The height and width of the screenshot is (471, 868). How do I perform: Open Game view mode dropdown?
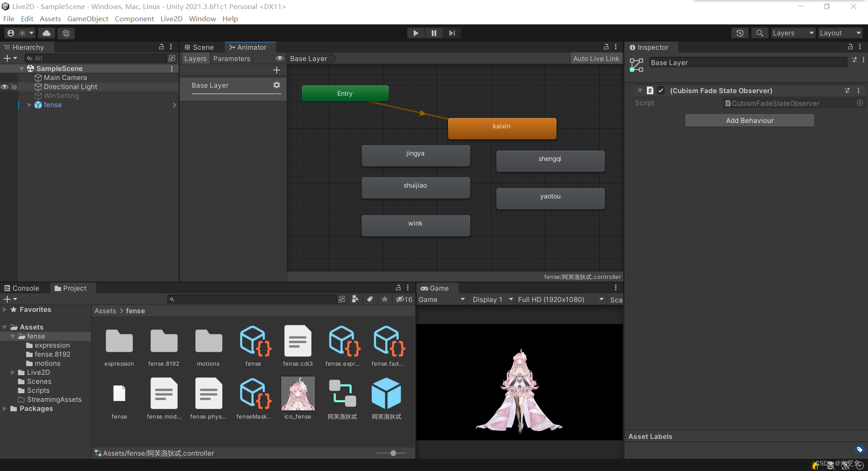(442, 299)
